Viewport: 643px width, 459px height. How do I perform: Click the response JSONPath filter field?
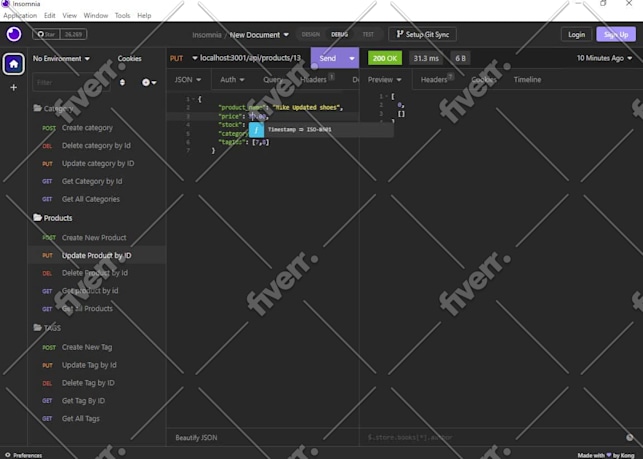(x=492, y=438)
